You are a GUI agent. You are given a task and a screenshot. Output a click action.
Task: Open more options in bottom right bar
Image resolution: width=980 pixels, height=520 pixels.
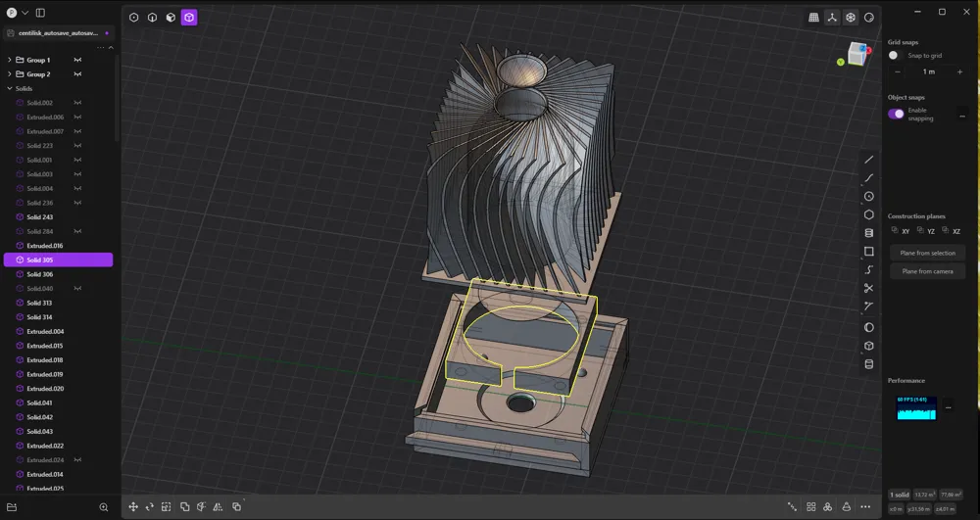click(x=865, y=507)
